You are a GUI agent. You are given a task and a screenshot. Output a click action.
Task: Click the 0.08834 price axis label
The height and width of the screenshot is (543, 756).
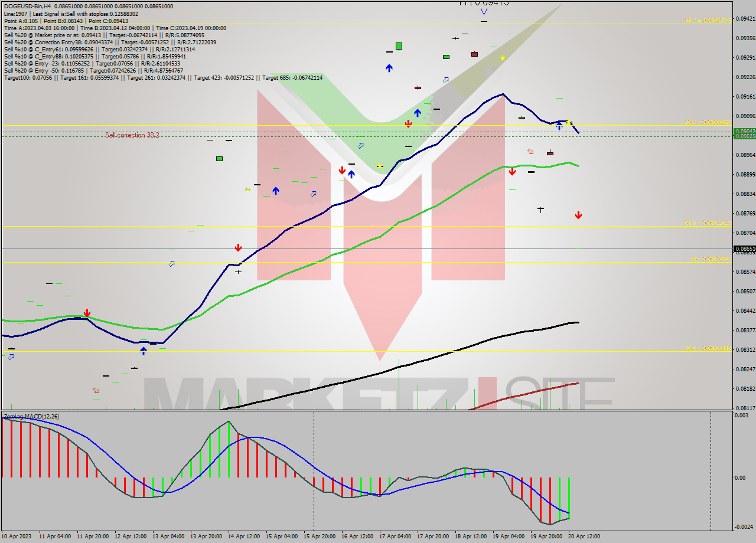point(747,194)
